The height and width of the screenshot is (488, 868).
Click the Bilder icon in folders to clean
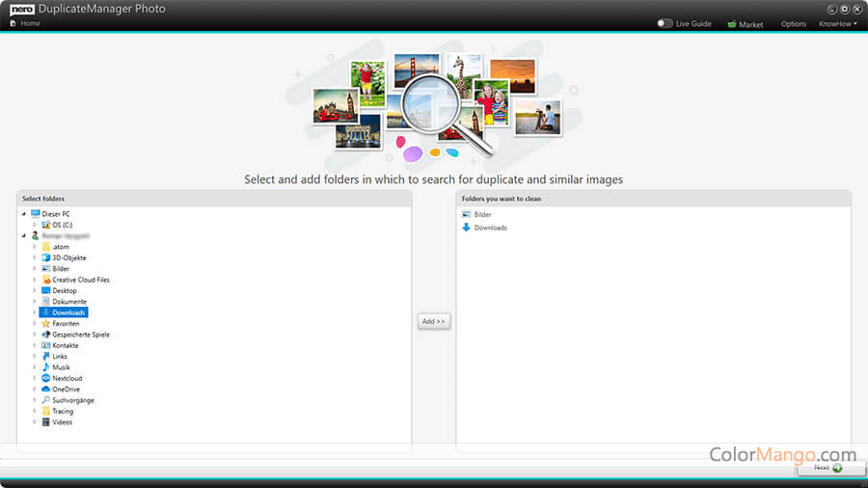(x=466, y=215)
